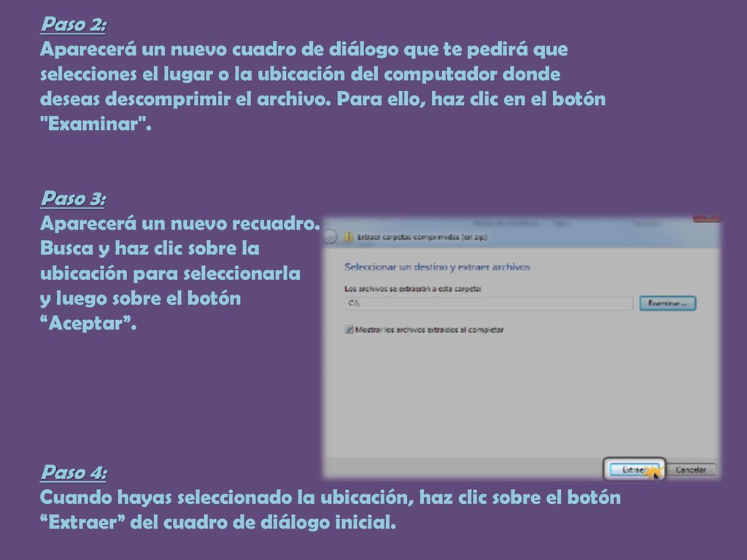
Task: Toggle 'Mostrar los archivos extraídos al completar' checkbox
Action: click(x=349, y=330)
